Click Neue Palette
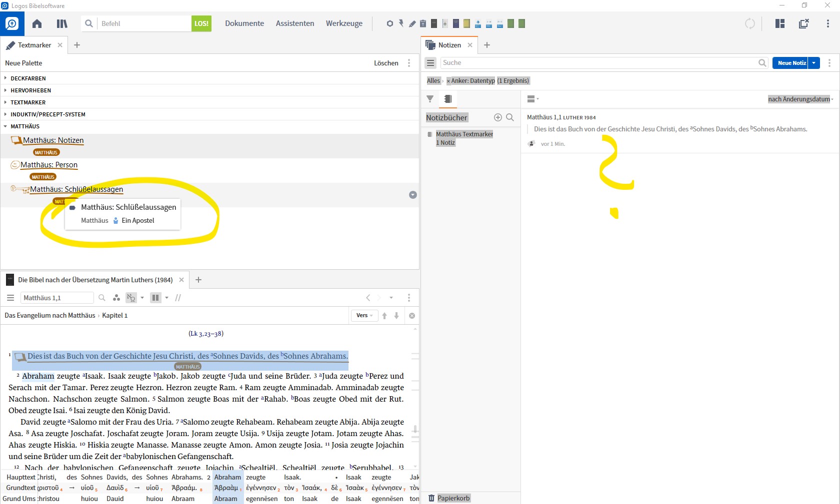840x504 pixels. pos(23,63)
